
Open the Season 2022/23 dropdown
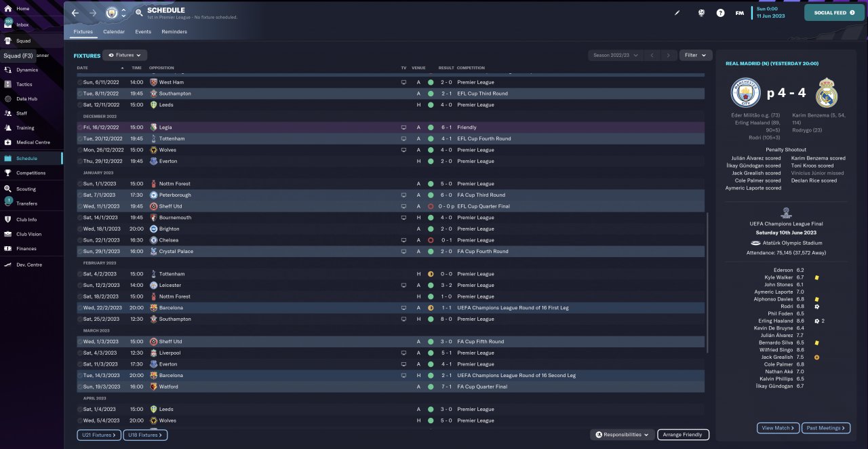click(x=615, y=55)
